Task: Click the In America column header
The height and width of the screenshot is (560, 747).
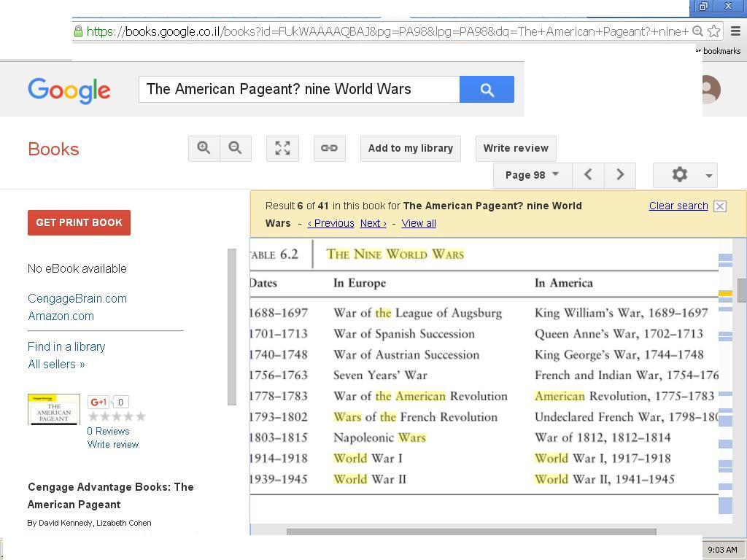Action: click(x=564, y=283)
